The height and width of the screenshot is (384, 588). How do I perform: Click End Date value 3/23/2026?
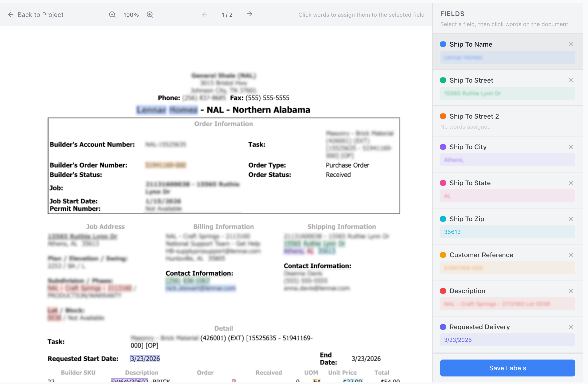(366, 359)
